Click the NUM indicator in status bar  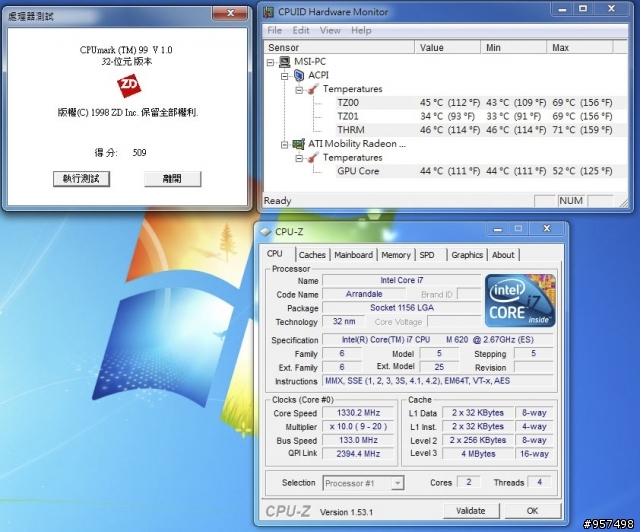coord(571,201)
